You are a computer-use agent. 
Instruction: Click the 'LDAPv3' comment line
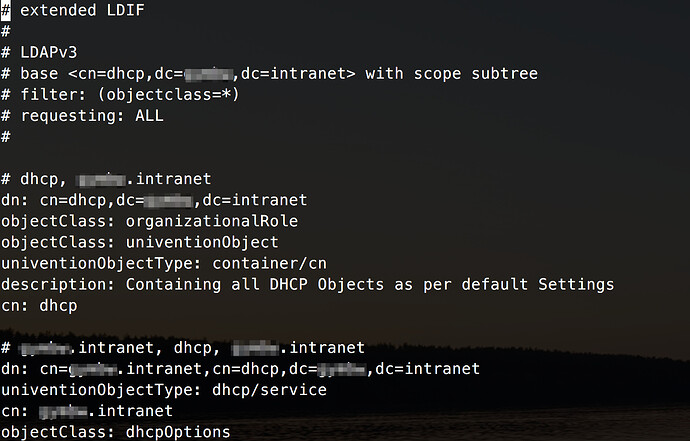(x=39, y=52)
